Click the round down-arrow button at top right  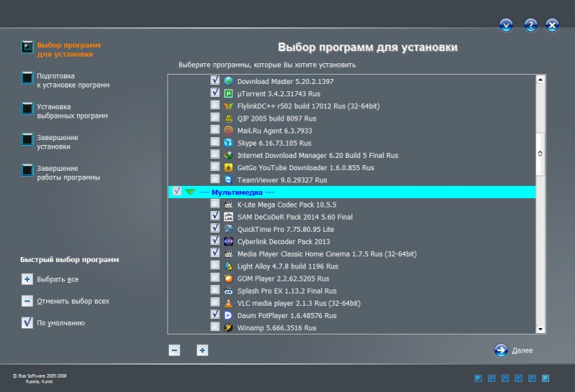(506, 25)
